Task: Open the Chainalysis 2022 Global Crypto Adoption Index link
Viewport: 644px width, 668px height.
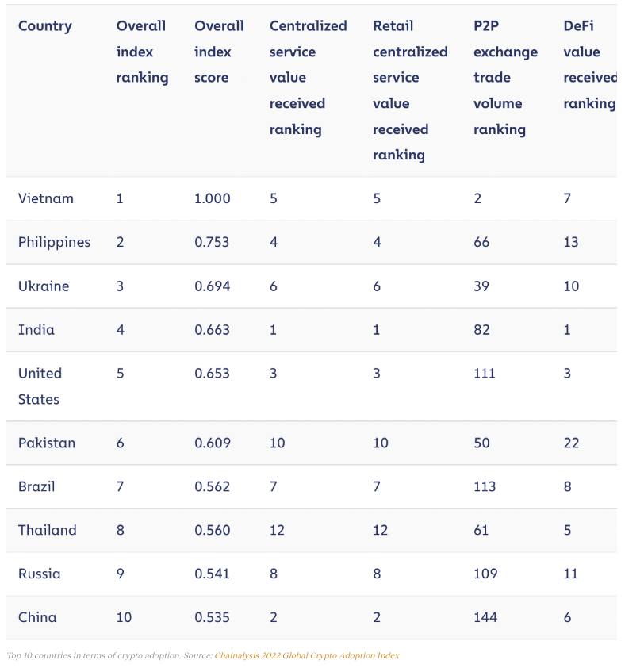Action: 307,656
